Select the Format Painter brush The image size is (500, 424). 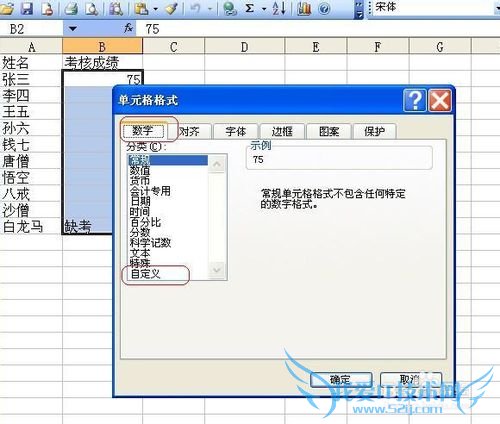point(172,8)
